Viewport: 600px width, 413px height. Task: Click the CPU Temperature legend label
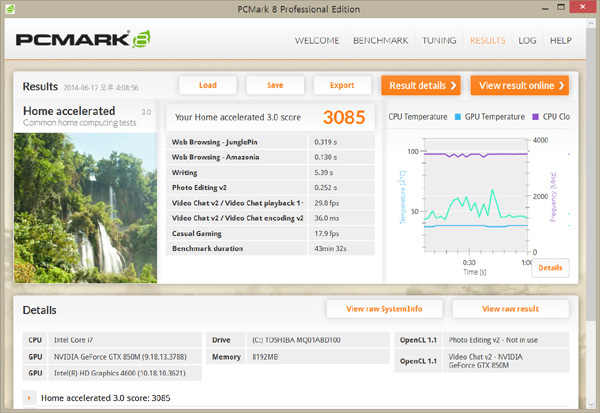click(x=417, y=117)
